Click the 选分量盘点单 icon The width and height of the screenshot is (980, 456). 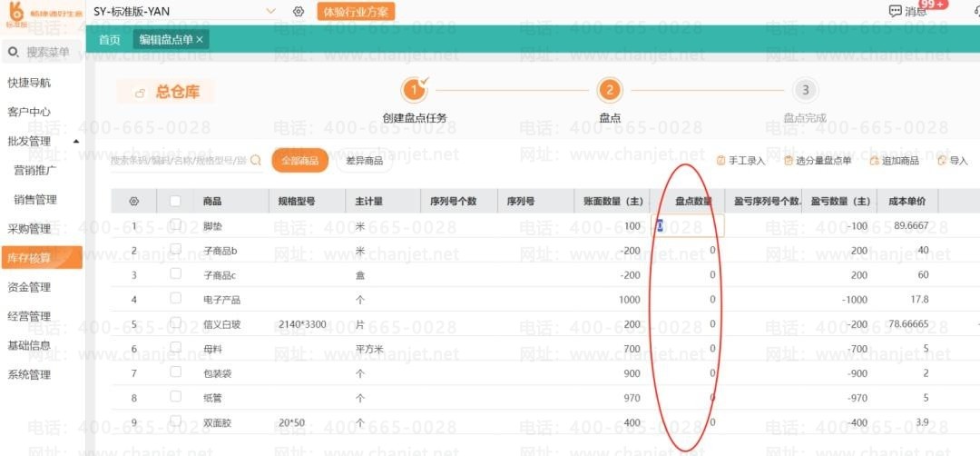[x=789, y=161]
